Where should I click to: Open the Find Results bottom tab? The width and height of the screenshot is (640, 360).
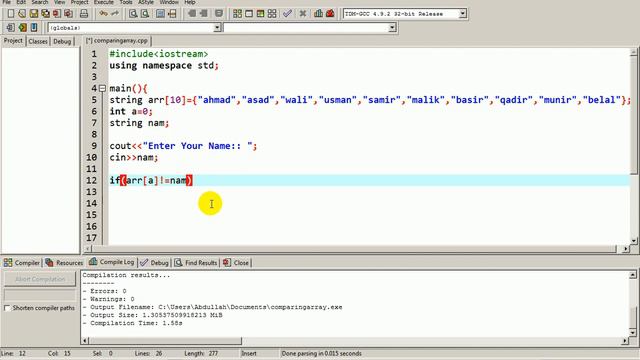(x=196, y=262)
